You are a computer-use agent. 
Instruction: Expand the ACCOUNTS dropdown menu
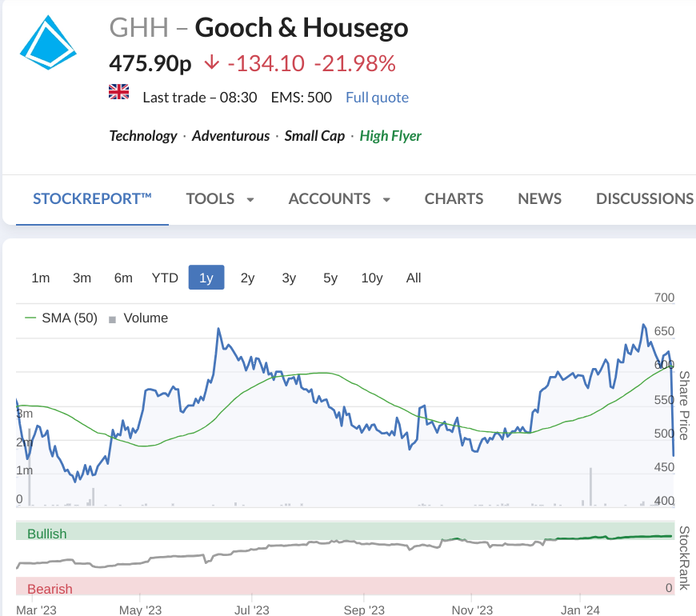[339, 199]
